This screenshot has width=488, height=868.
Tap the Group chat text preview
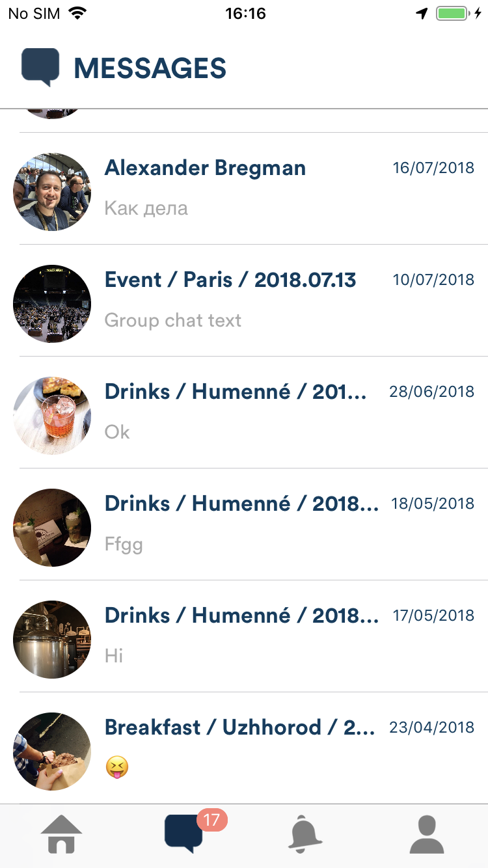click(173, 320)
